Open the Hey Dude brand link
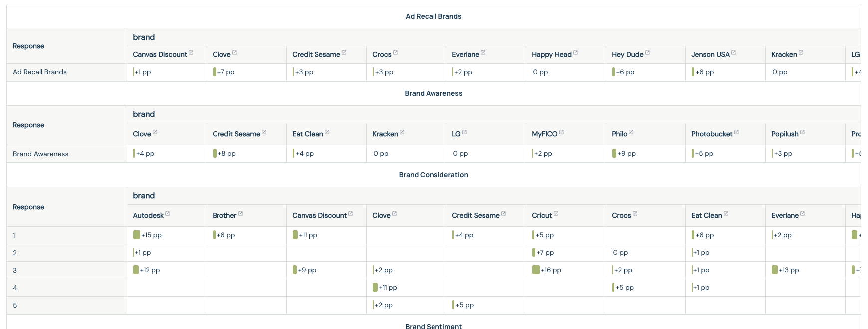Viewport: 868px width, 329px height. [x=627, y=54]
